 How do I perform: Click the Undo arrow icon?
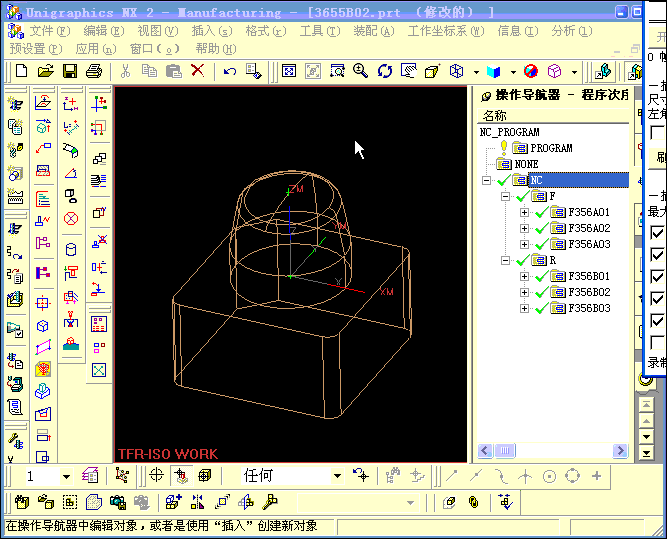click(230, 71)
